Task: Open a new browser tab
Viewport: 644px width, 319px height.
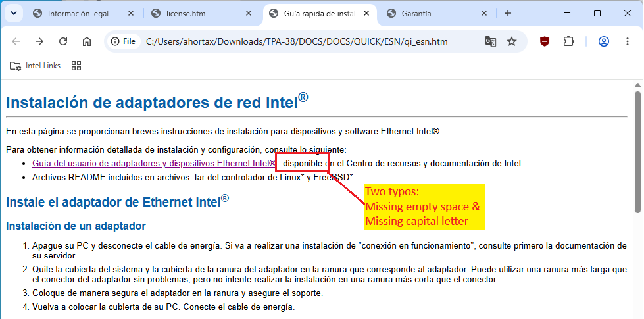Action: pos(508,14)
